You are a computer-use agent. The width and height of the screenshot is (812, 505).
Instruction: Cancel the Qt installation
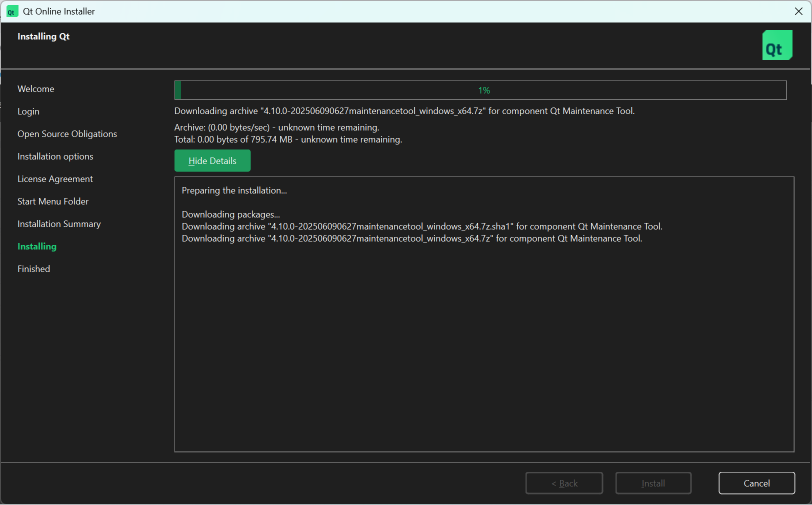pyautogui.click(x=756, y=483)
